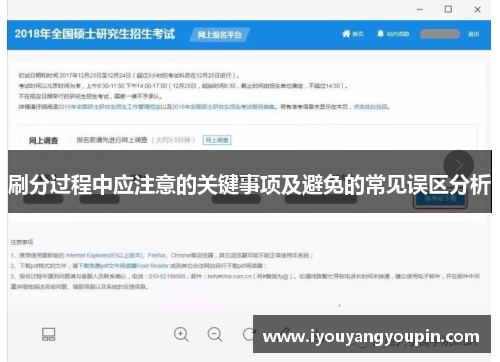Open the 点击此处找回 recovery link

pos(371,107)
